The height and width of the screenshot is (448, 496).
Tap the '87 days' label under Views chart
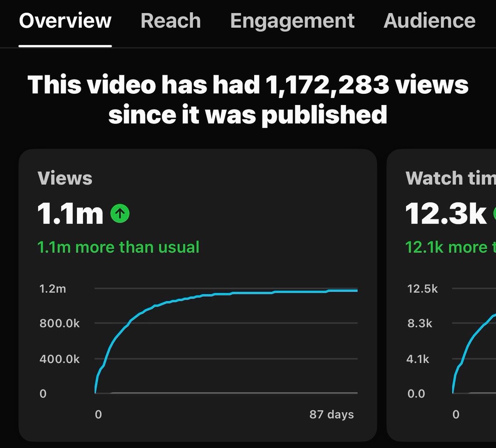pos(331,415)
